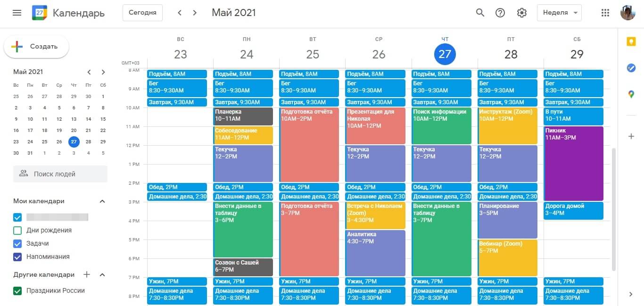The height and width of the screenshot is (306, 644).
Task: Open Google Tasks in side panel
Action: [631, 68]
